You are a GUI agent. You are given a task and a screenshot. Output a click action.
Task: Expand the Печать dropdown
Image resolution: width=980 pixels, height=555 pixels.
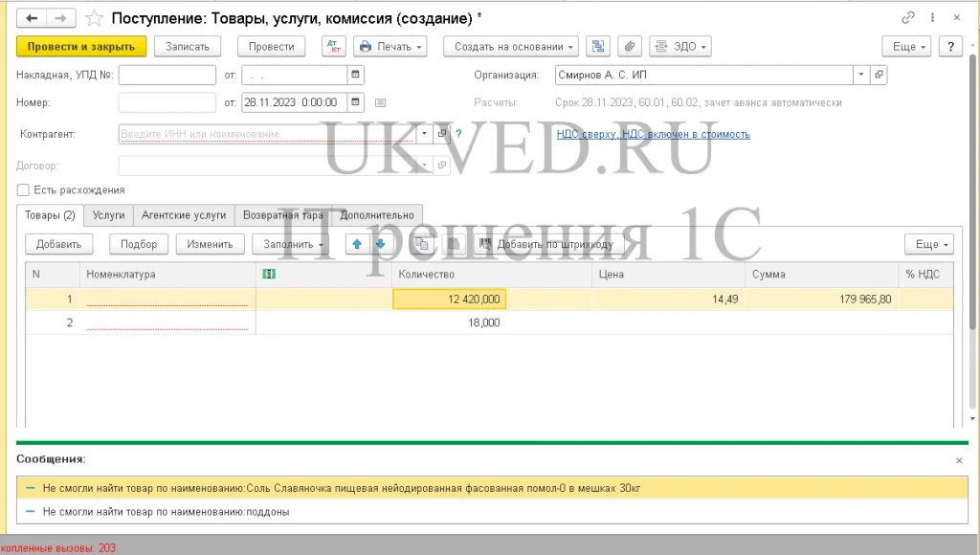point(390,46)
